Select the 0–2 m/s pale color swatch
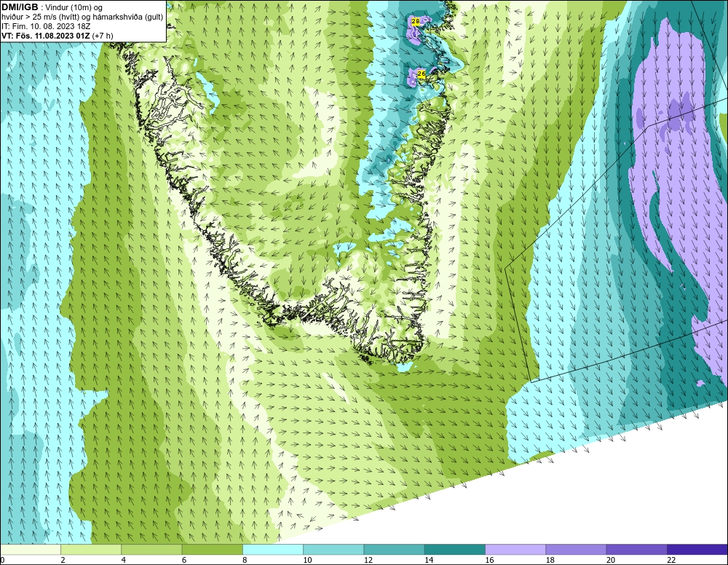 [x=31, y=550]
